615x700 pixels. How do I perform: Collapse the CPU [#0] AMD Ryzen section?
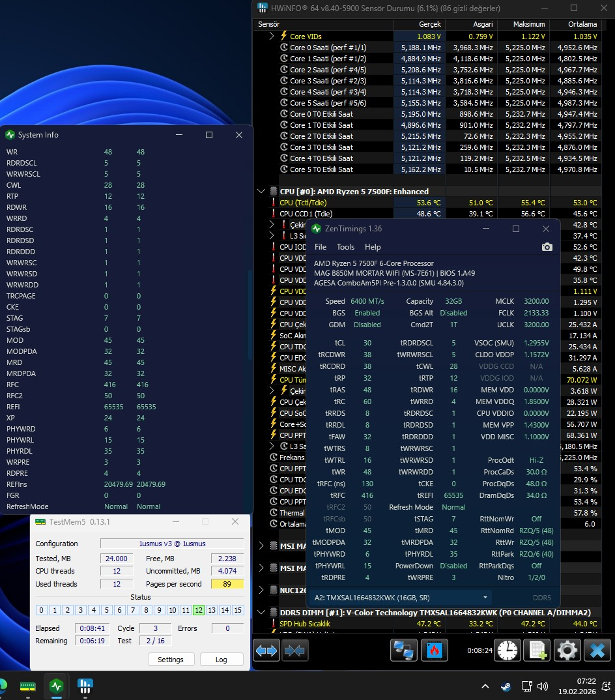point(261,192)
